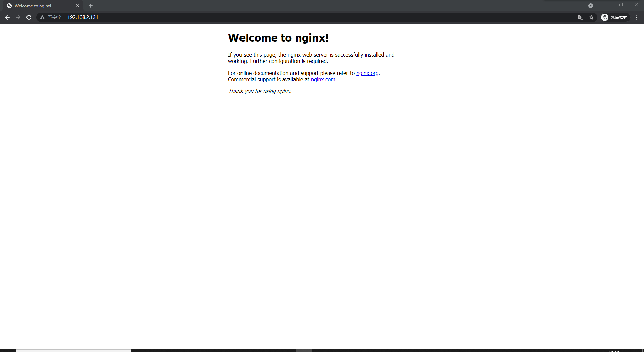Open a new browser tab
This screenshot has width=644, height=352.
91,6
